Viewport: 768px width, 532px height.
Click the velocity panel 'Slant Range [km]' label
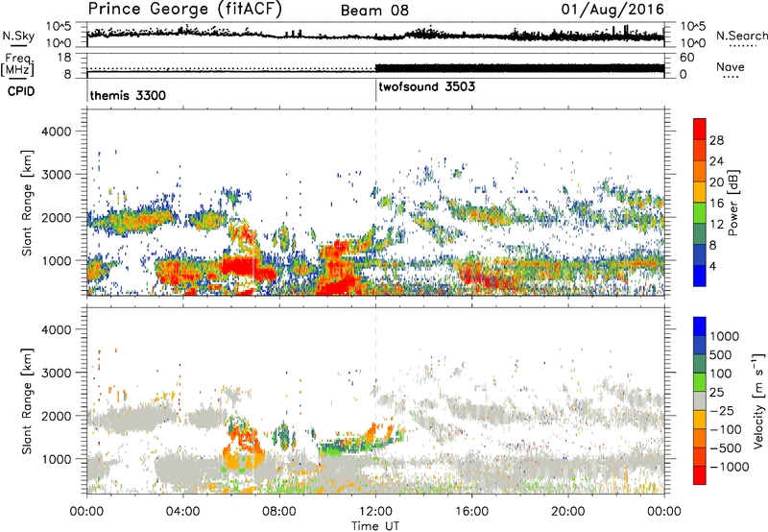tap(27, 401)
